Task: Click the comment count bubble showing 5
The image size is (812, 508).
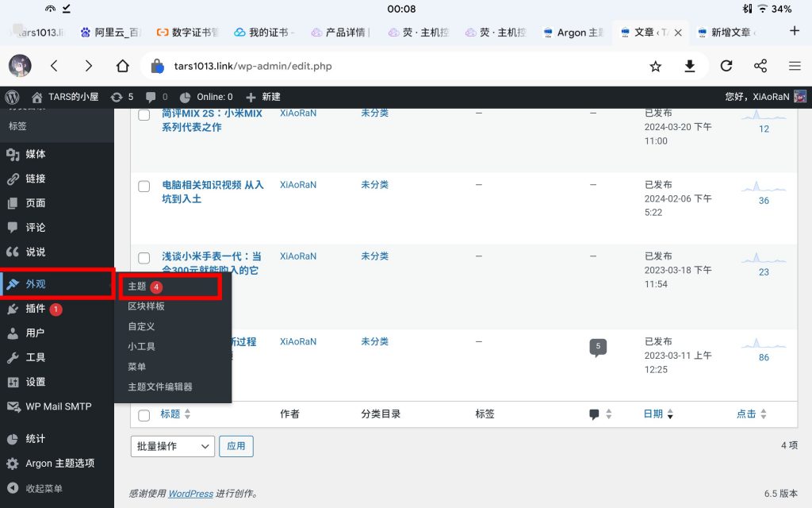Action: tap(598, 347)
